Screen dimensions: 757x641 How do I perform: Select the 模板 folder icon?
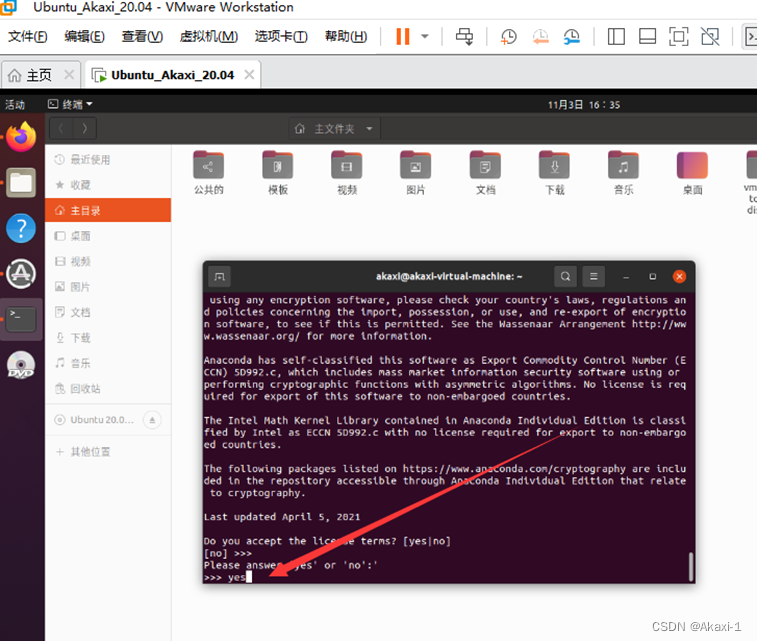click(278, 166)
